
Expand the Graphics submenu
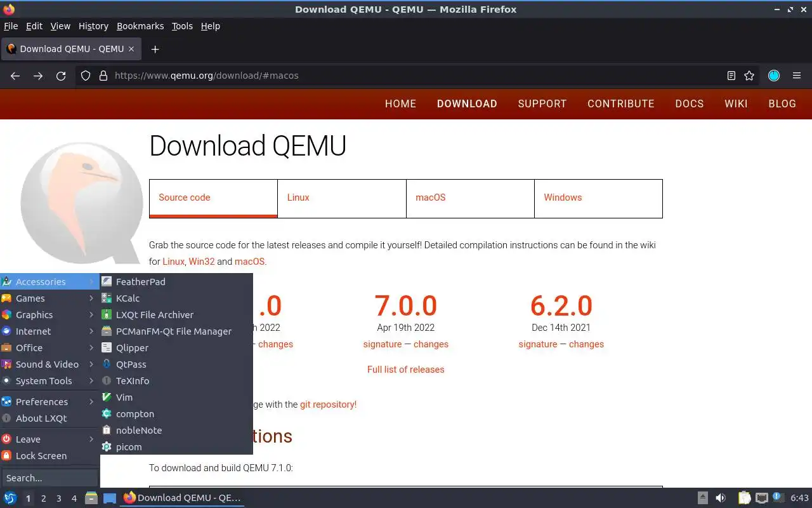tap(49, 315)
